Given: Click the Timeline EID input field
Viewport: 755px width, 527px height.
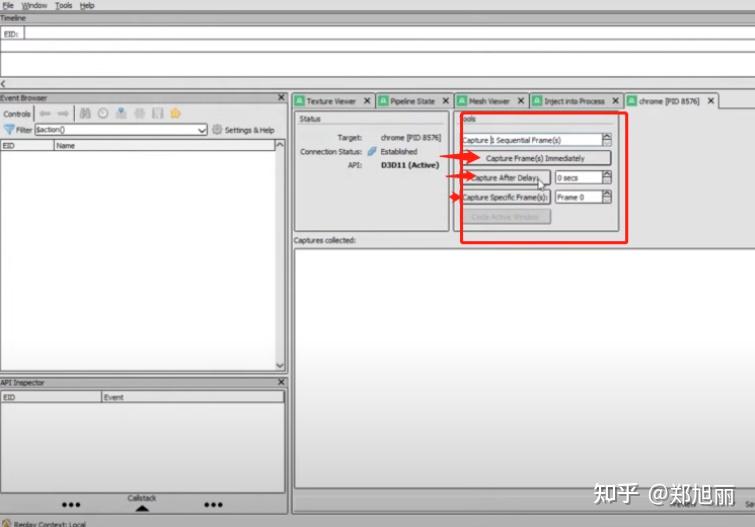Looking at the screenshot, I should [390, 34].
